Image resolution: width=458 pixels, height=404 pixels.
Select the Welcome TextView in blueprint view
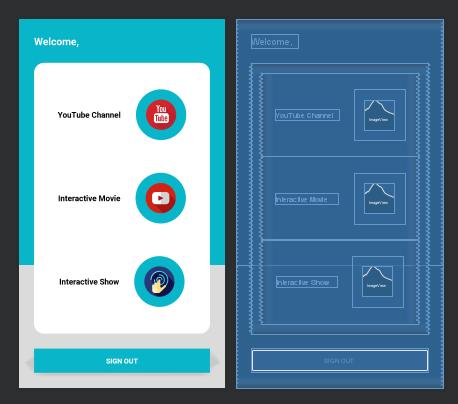(x=275, y=42)
